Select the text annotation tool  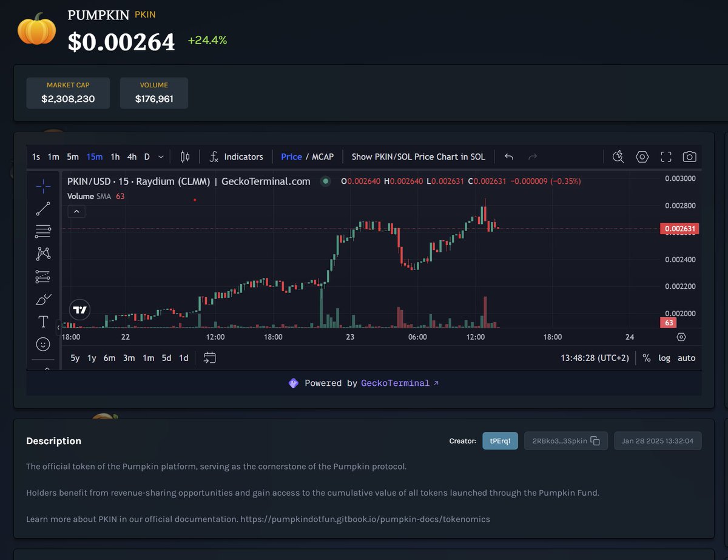(43, 322)
